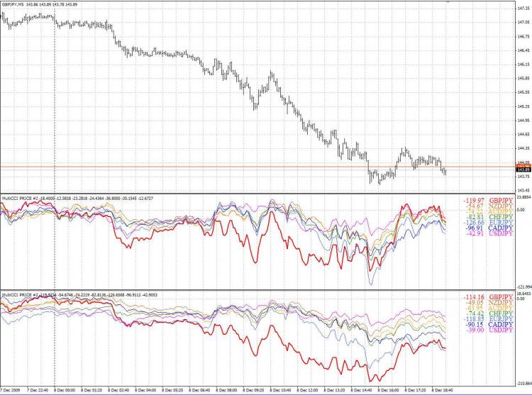This screenshot has width=532, height=395.
Task: Click the 7 Dec 22:40 time axis label
Action: tap(38, 389)
